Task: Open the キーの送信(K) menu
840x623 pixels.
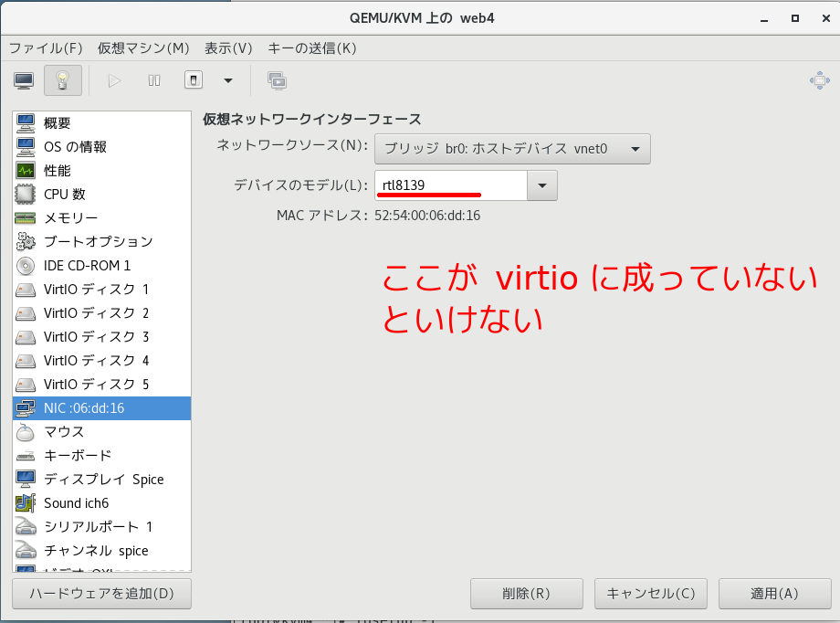Action: tap(311, 48)
